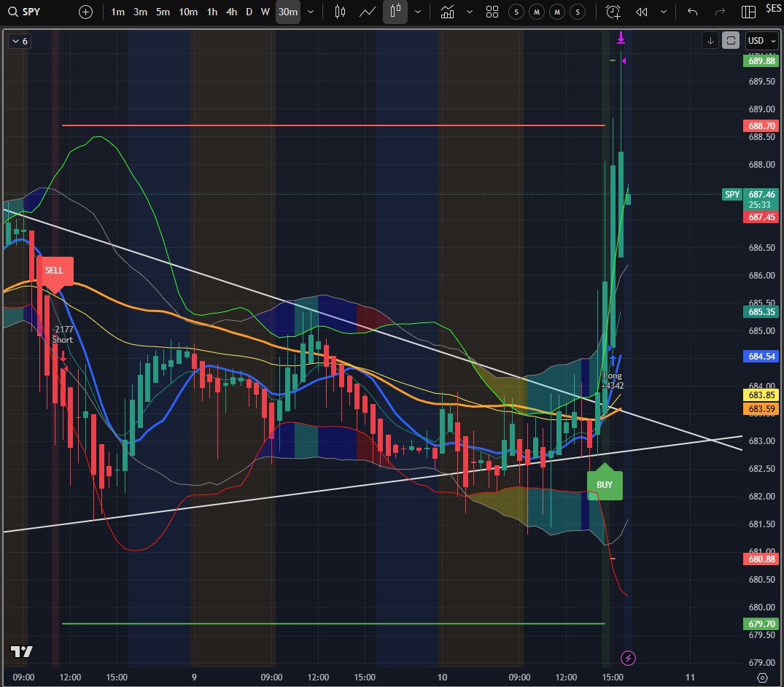Image resolution: width=784 pixels, height=687 pixels.
Task: Activate bar replay with the rewind icon
Action: pyautogui.click(x=641, y=12)
